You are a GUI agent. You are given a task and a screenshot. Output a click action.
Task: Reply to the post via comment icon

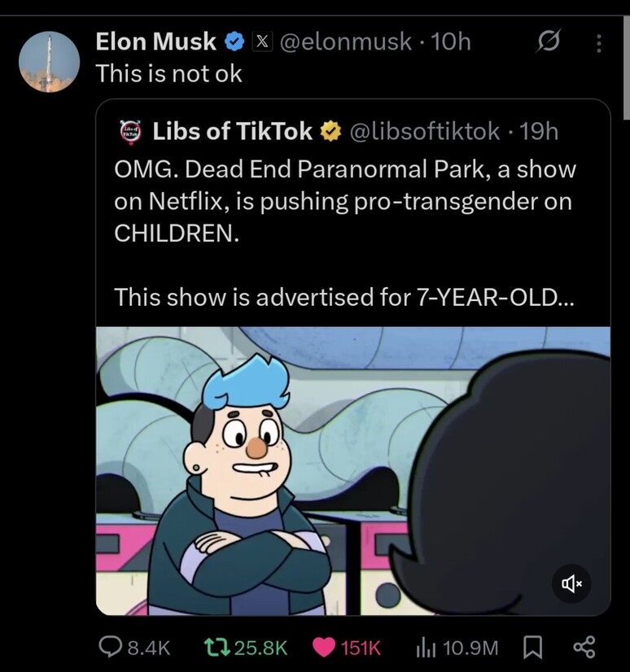click(x=110, y=647)
